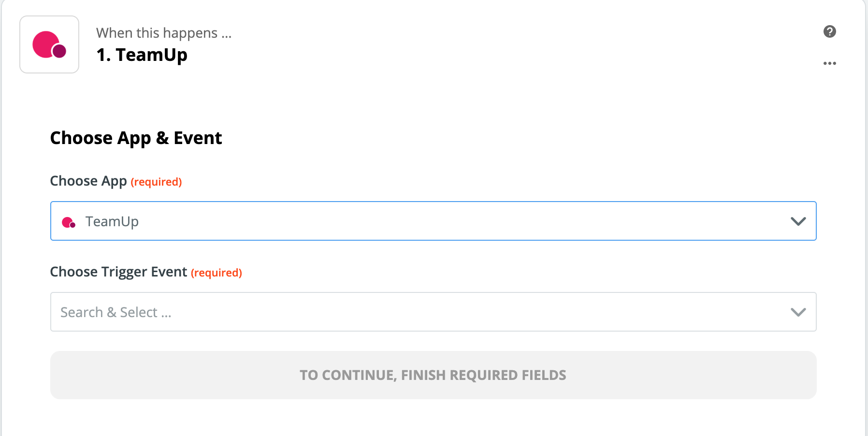
Task: Click the "Choose Trigger Event" field label
Action: click(x=118, y=272)
